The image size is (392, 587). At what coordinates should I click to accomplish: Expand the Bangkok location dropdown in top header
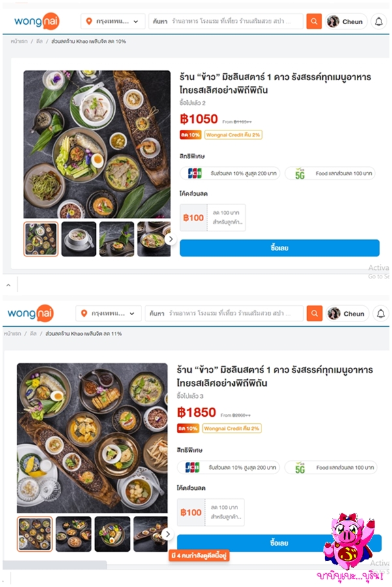(x=113, y=22)
